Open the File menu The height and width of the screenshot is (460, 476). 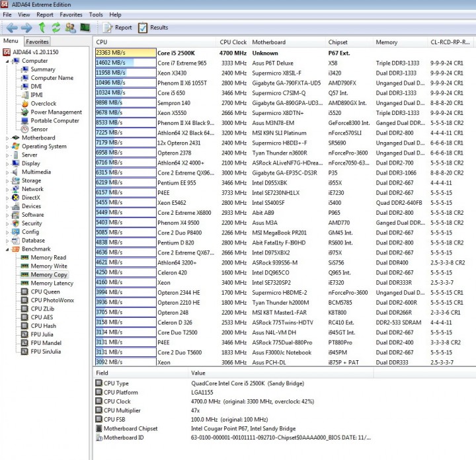tap(7, 15)
